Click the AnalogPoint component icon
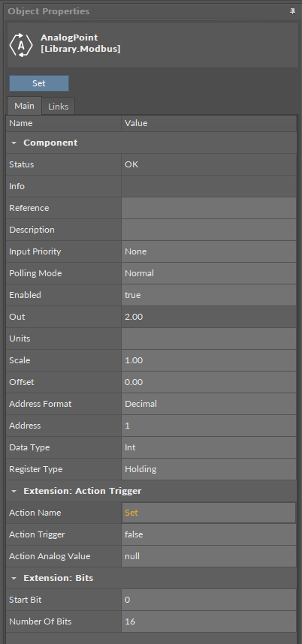The image size is (302, 644). click(x=21, y=45)
